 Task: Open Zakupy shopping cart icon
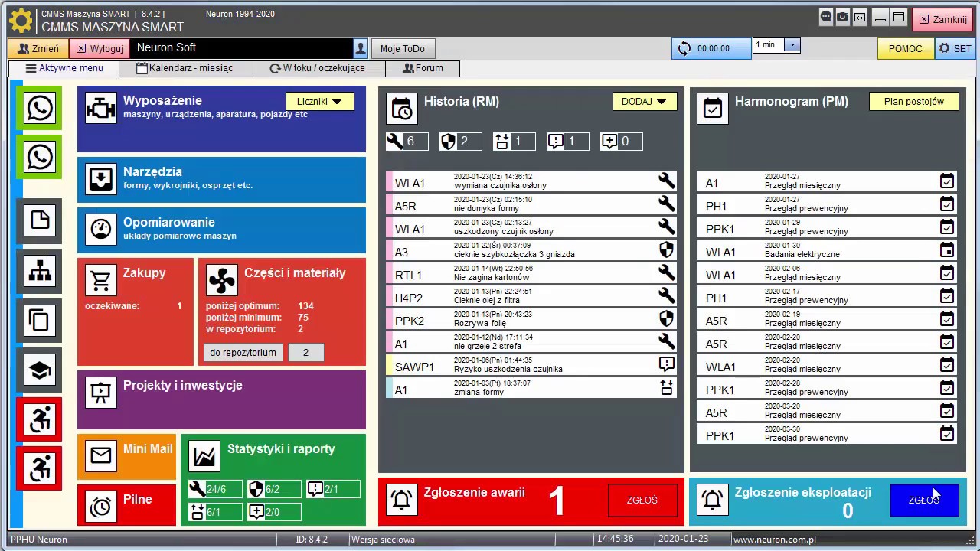[100, 280]
